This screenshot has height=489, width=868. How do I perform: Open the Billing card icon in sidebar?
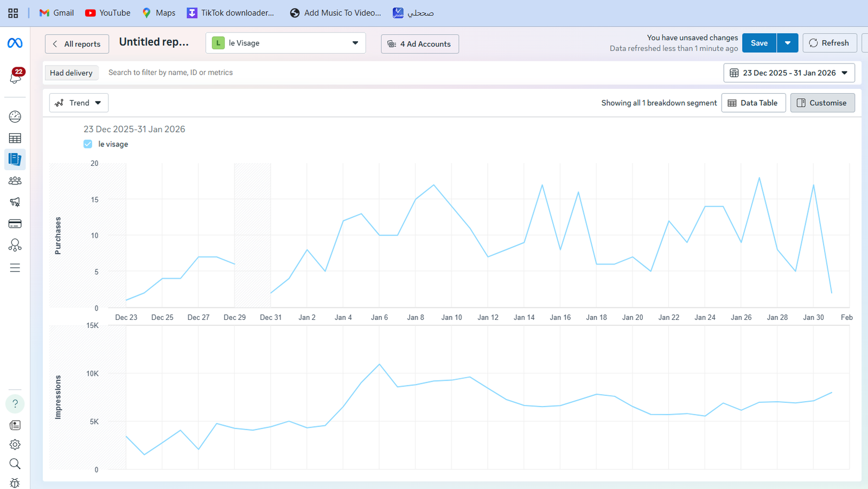tap(15, 224)
